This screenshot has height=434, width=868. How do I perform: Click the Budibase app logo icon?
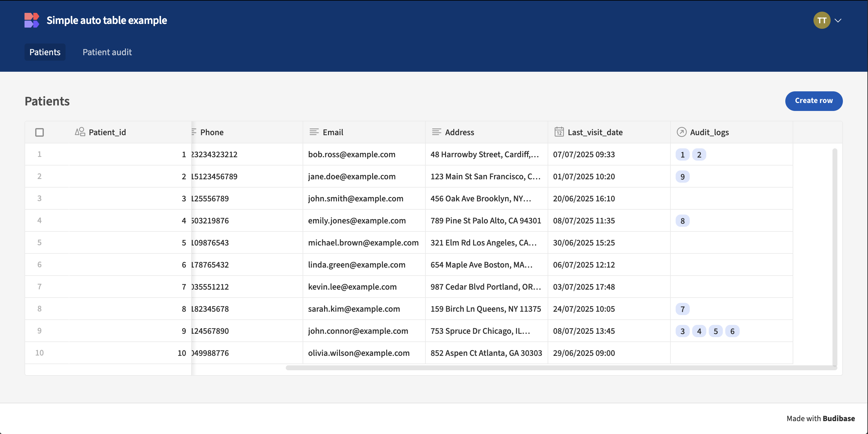point(32,20)
